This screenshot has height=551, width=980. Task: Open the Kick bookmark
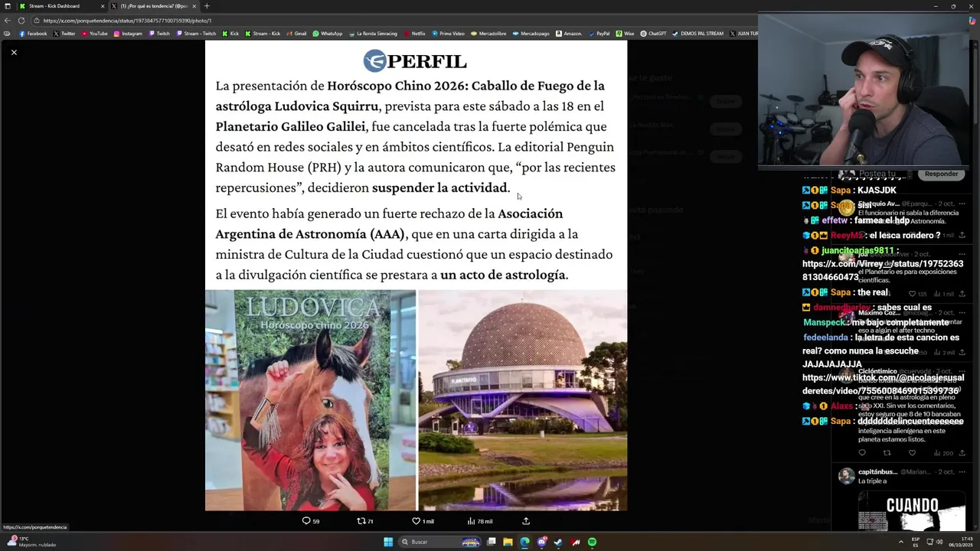pos(230,34)
